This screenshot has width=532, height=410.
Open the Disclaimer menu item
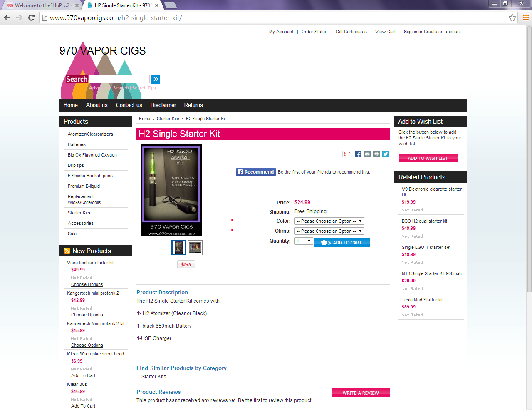point(163,105)
